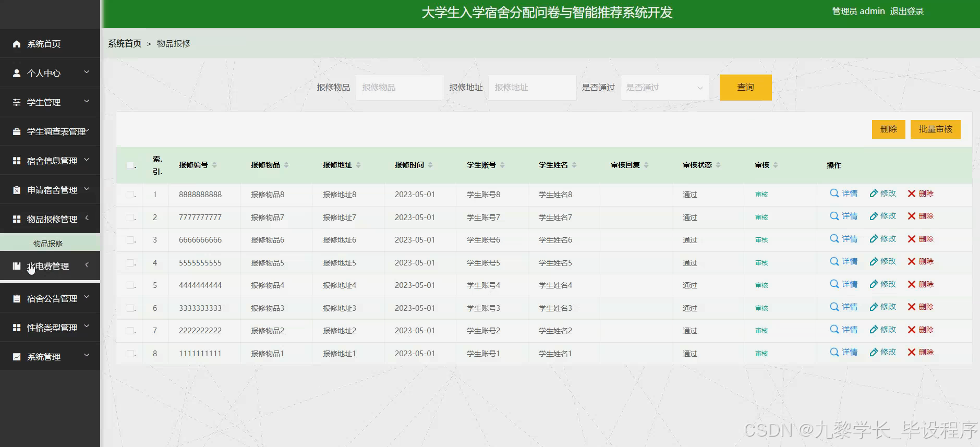980x447 pixels.
Task: Check the box for row 3333333333
Action: (130, 308)
